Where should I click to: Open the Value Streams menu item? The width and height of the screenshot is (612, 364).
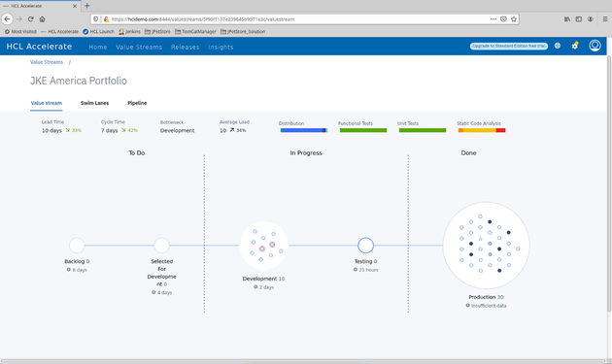139,48
